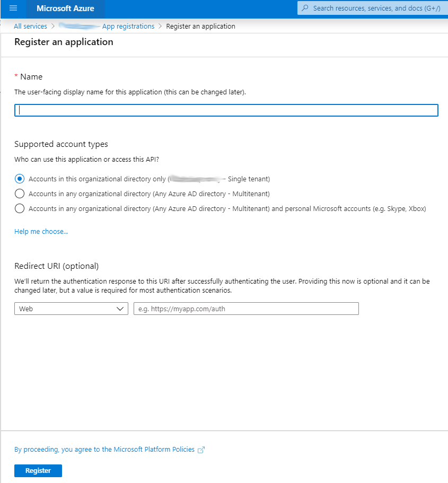Open the Help me choose link
The height and width of the screenshot is (483, 448).
click(x=41, y=232)
